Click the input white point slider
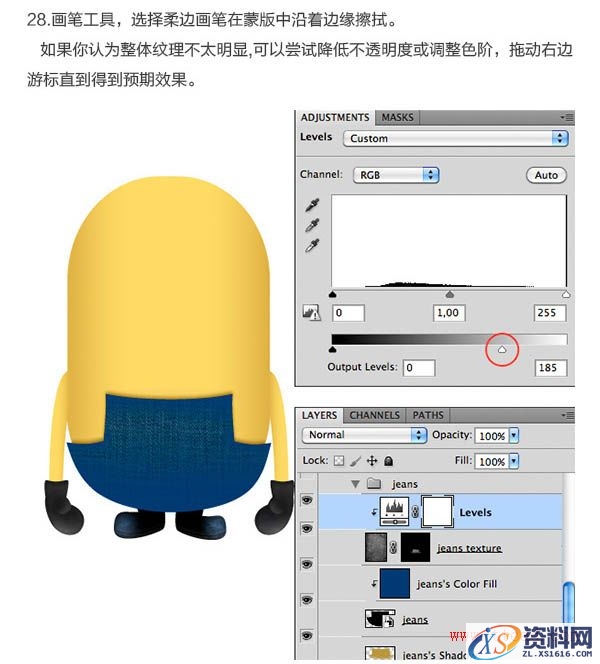The height and width of the screenshot is (664, 600). pyautogui.click(x=566, y=294)
